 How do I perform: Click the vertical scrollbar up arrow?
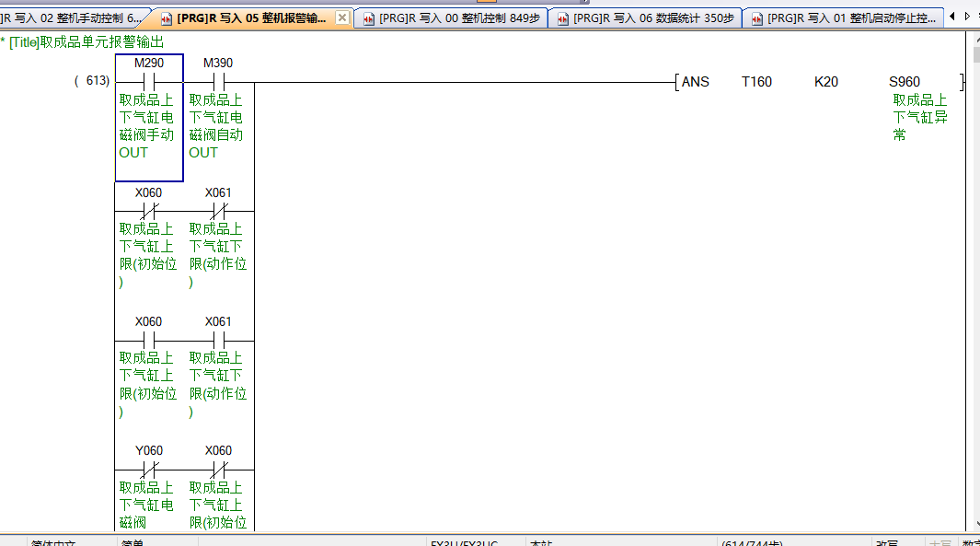click(975, 38)
